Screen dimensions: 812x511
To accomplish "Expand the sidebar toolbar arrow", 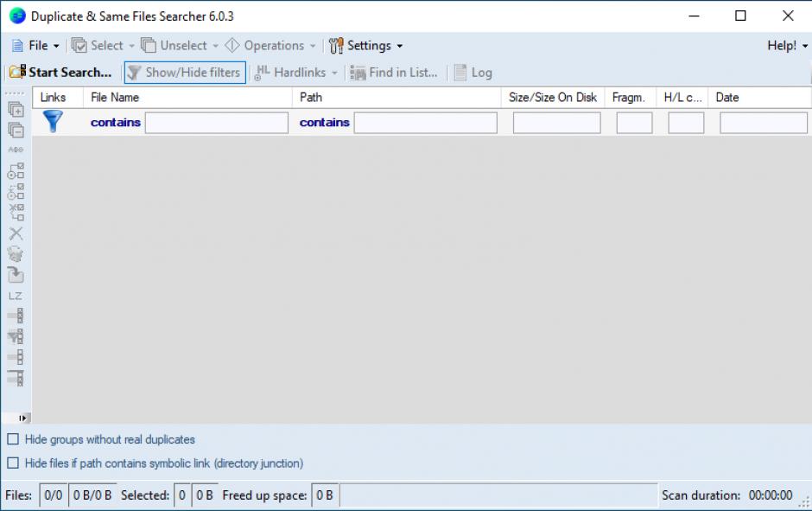I will (x=22, y=418).
